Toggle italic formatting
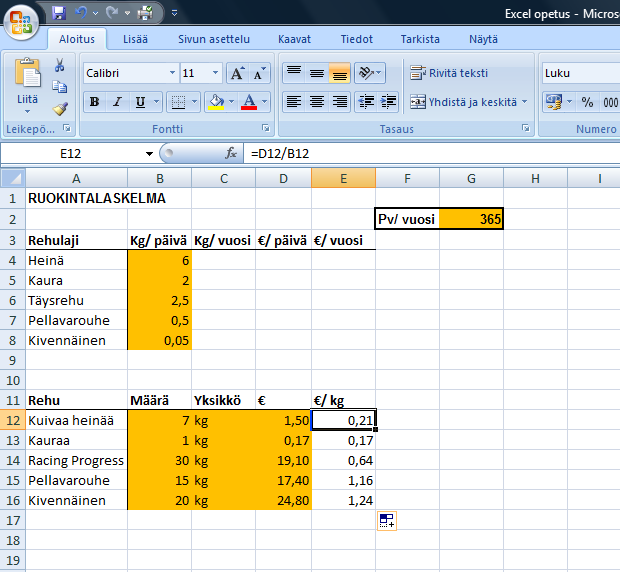620x572 pixels. click(117, 102)
